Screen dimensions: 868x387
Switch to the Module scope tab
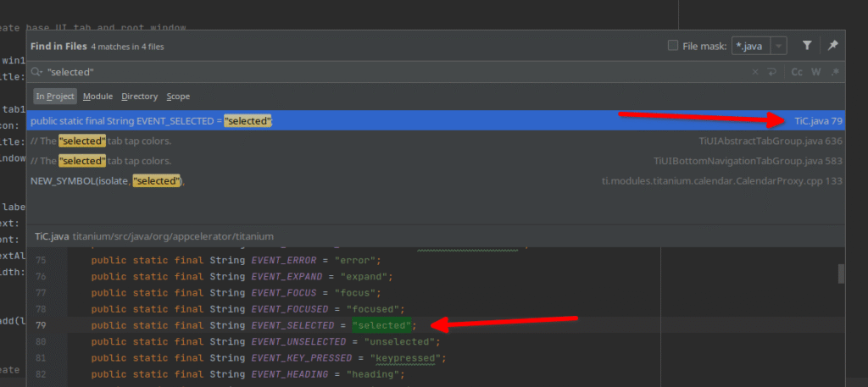(x=97, y=97)
